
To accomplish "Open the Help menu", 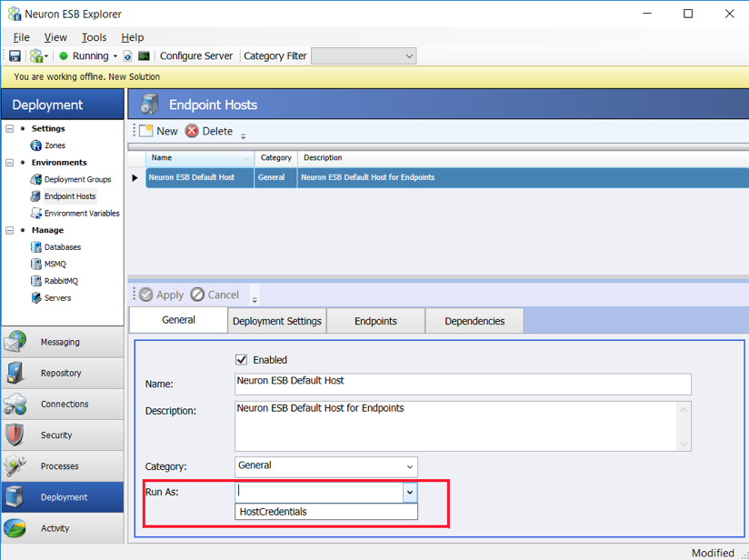I will coord(133,37).
